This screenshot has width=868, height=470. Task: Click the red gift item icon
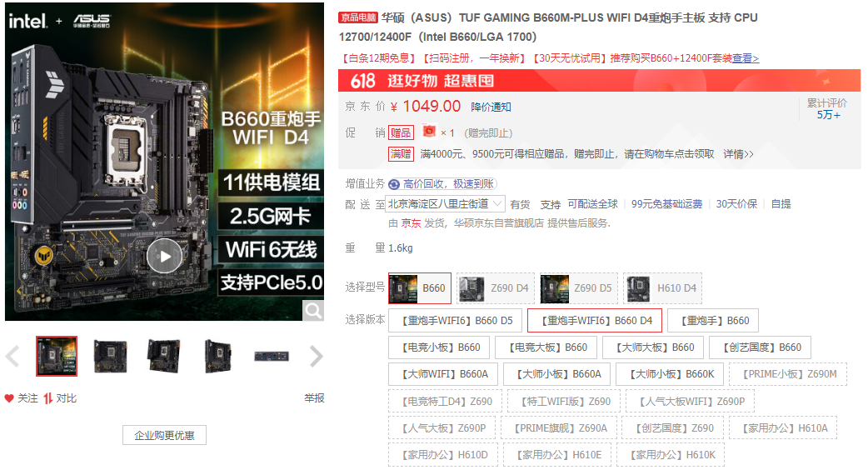(429, 132)
